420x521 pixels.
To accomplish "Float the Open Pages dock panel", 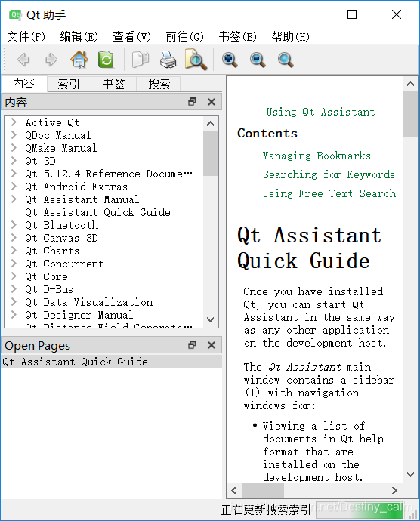I will [x=192, y=345].
